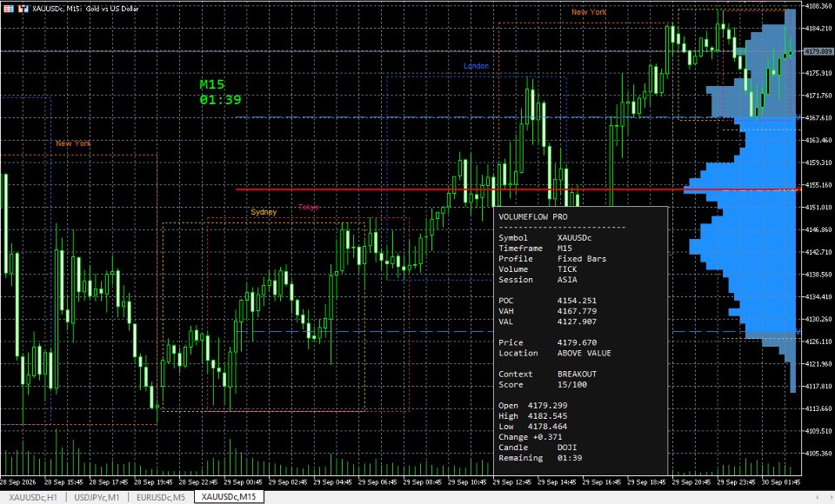Click the ASIA session value in panel

tap(567, 280)
